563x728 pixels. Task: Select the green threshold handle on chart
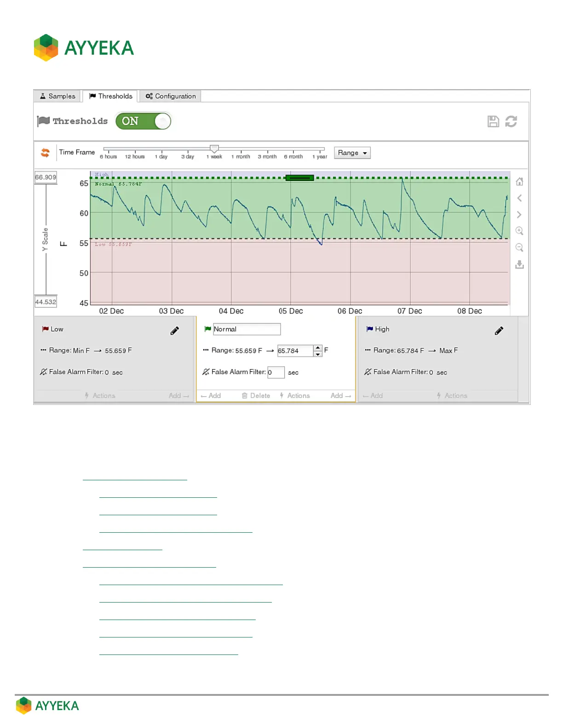point(299,178)
